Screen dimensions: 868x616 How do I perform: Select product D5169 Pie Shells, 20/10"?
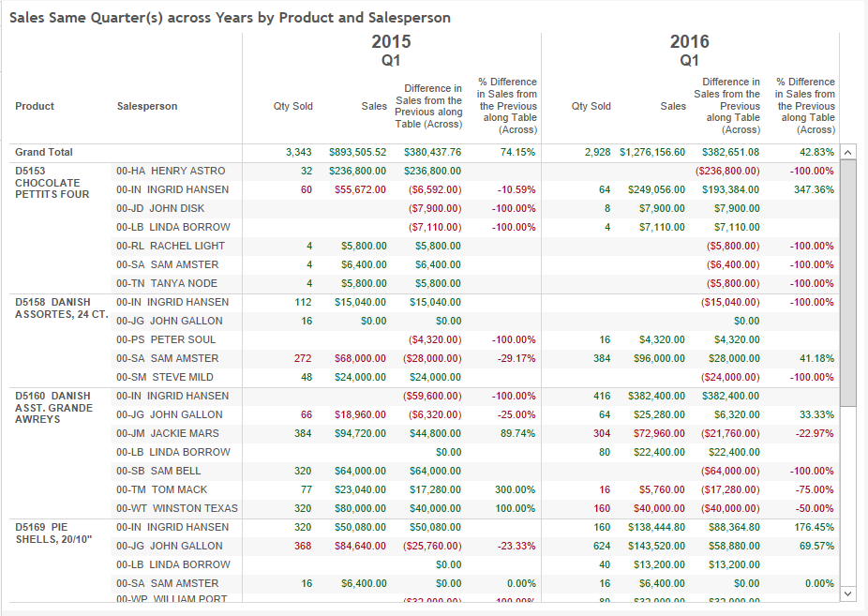pos(53,533)
